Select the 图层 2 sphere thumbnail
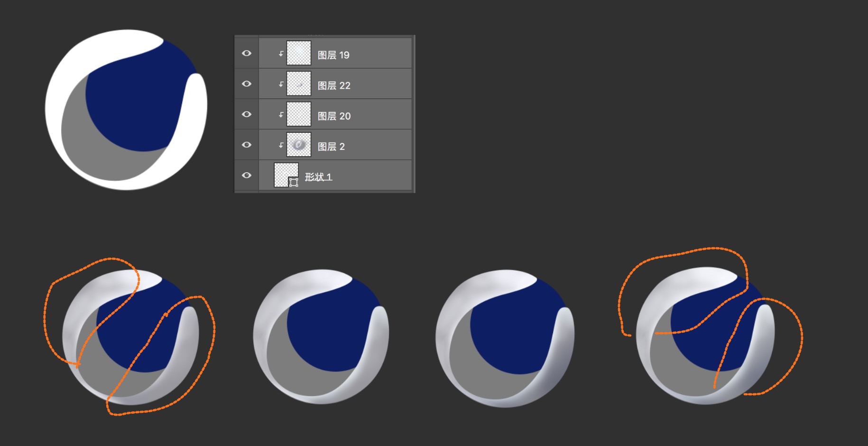This screenshot has width=868, height=446. point(299,145)
